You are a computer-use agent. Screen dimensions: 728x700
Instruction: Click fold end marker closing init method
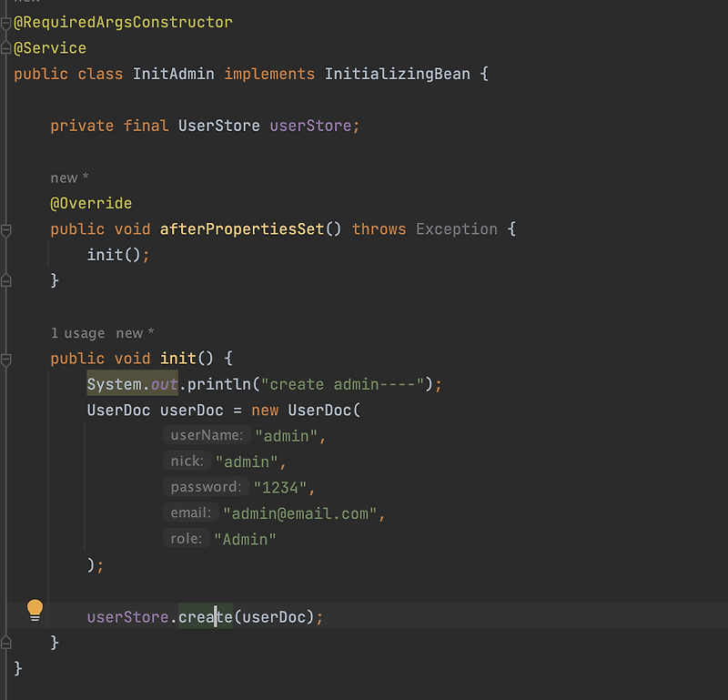tap(5, 643)
